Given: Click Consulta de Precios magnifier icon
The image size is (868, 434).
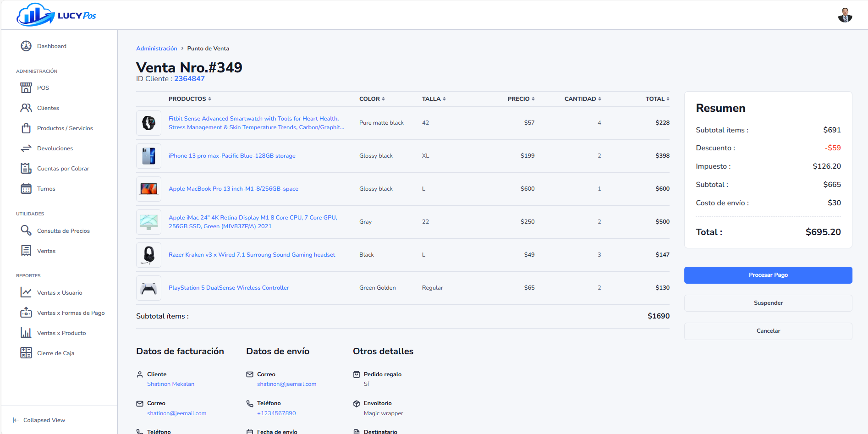Looking at the screenshot, I should (26, 231).
